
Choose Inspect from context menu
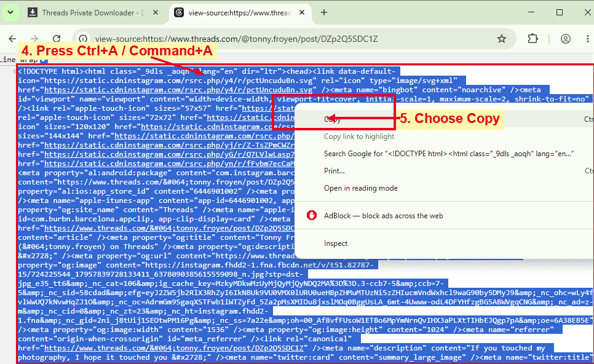coord(444,243)
